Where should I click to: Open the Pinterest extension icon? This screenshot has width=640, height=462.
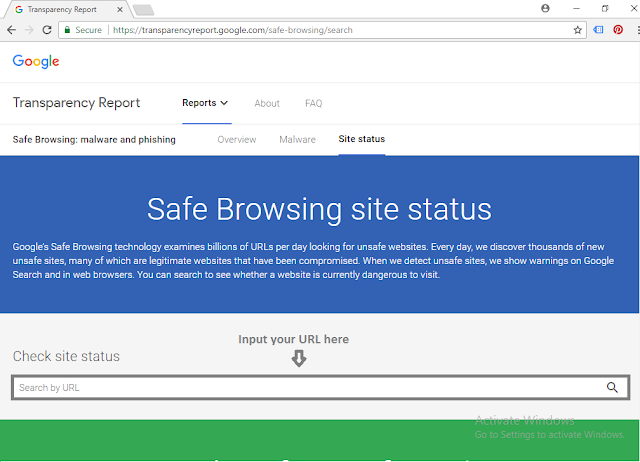point(618,29)
